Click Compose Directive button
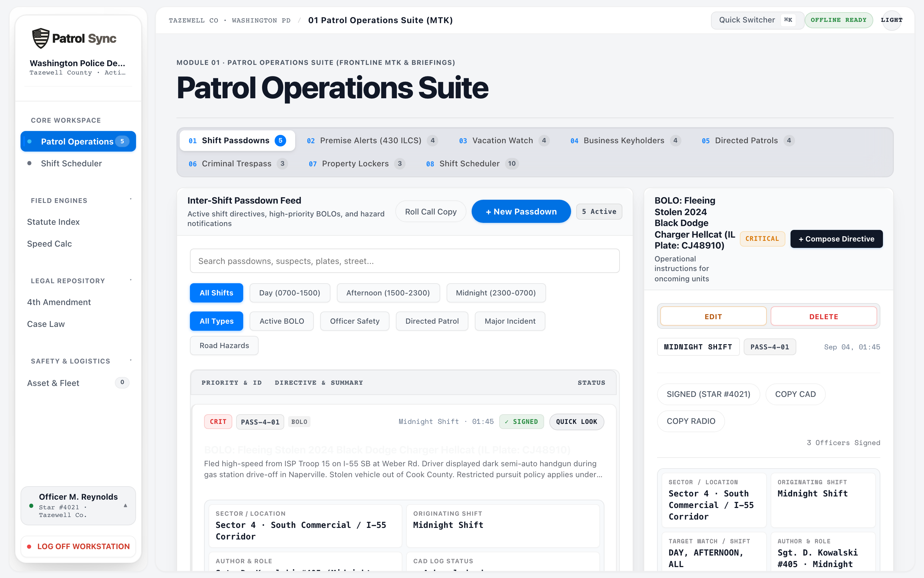This screenshot has width=924, height=578. click(836, 239)
